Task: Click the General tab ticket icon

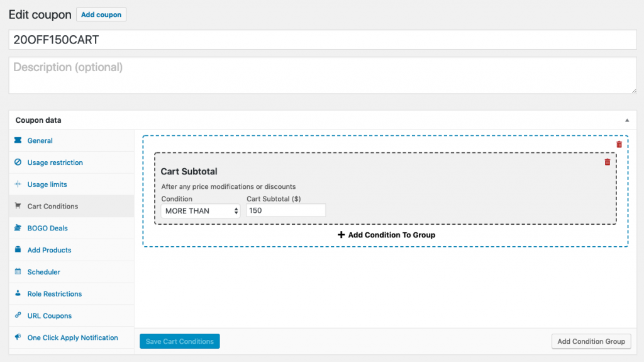Action: (18, 140)
